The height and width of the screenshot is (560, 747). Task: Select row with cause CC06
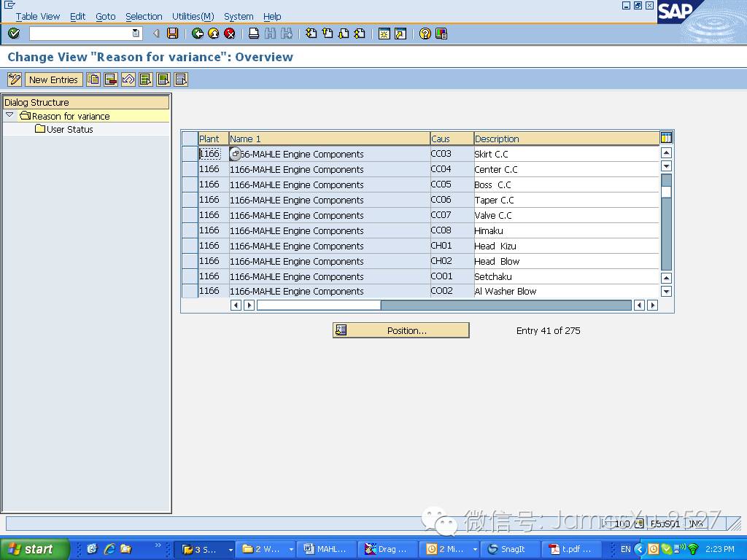190,200
